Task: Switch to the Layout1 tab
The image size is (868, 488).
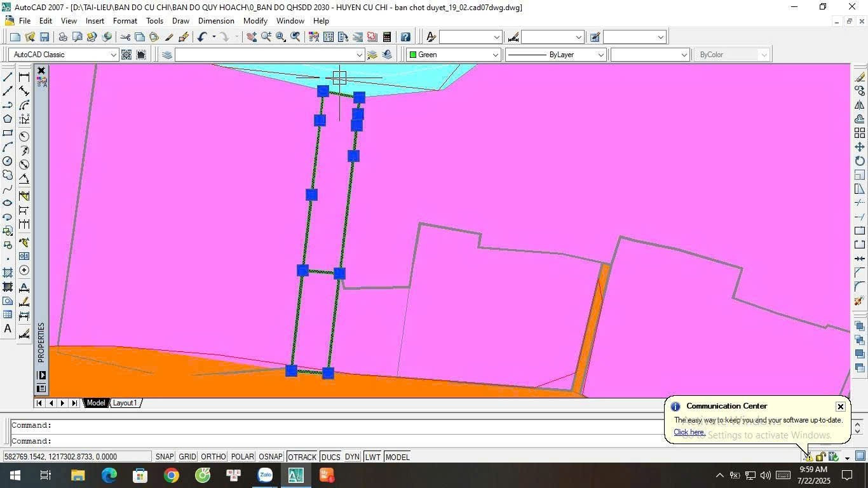Action: pos(125,403)
